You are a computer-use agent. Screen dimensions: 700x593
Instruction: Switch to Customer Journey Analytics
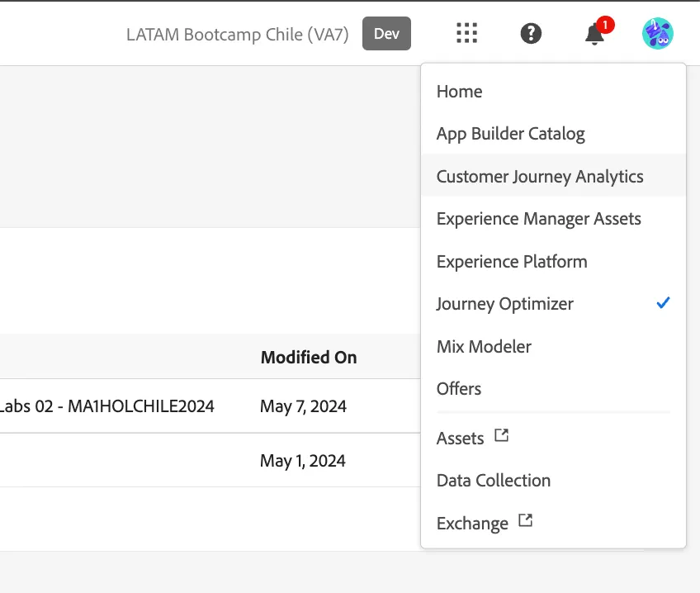(x=553, y=177)
